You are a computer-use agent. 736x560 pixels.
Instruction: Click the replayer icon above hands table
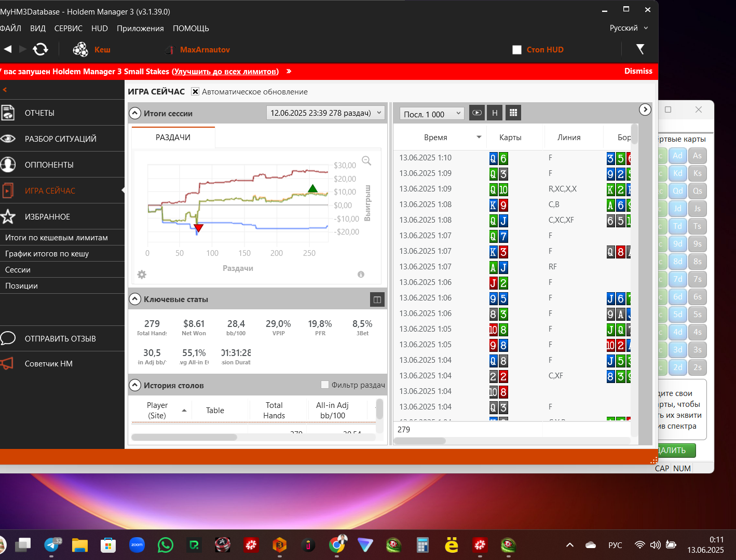coord(477,113)
